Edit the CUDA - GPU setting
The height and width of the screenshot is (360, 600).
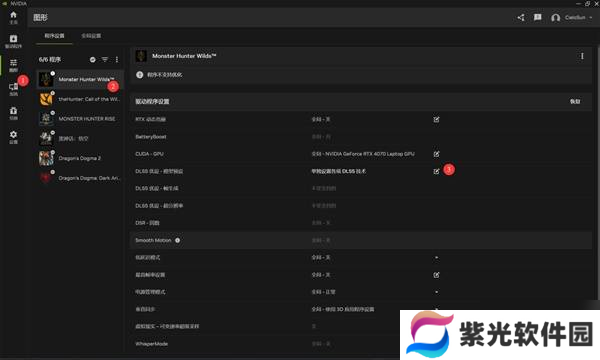click(436, 154)
